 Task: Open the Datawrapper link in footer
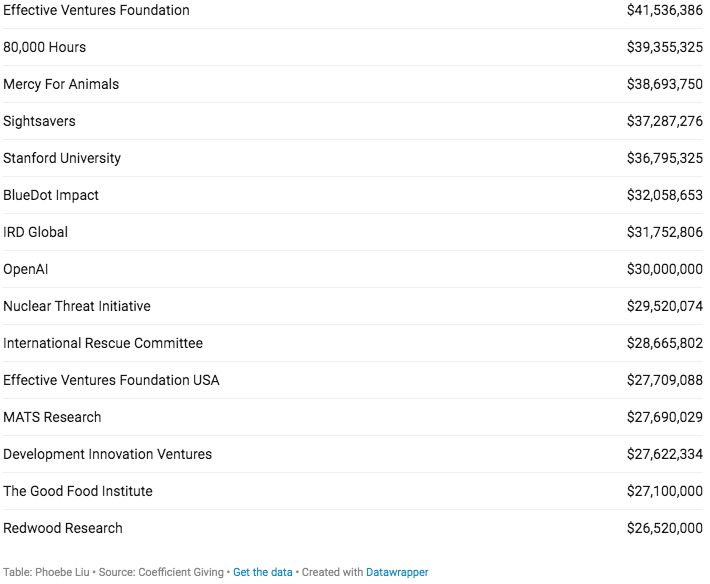[397, 572]
